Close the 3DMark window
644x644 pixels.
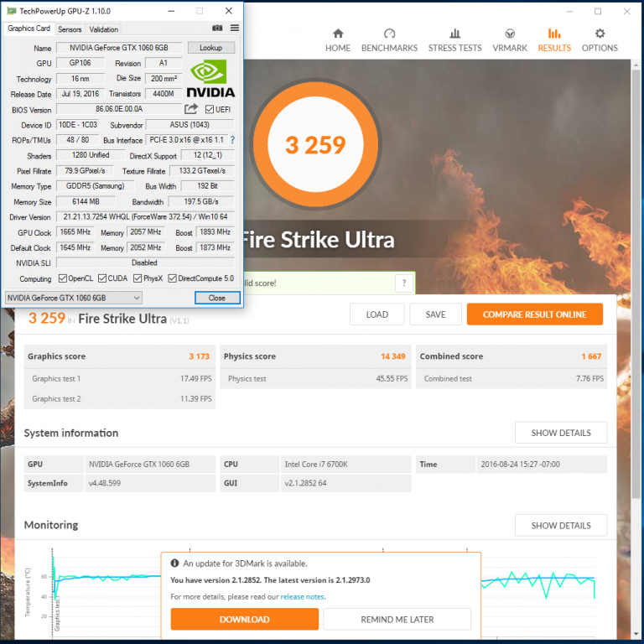[626, 12]
